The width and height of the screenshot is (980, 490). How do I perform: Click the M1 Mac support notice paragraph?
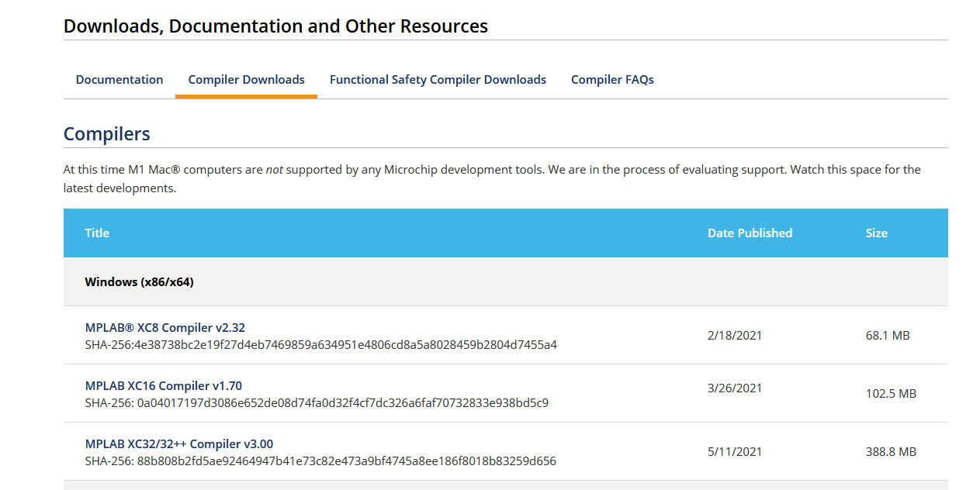pyautogui.click(x=492, y=178)
